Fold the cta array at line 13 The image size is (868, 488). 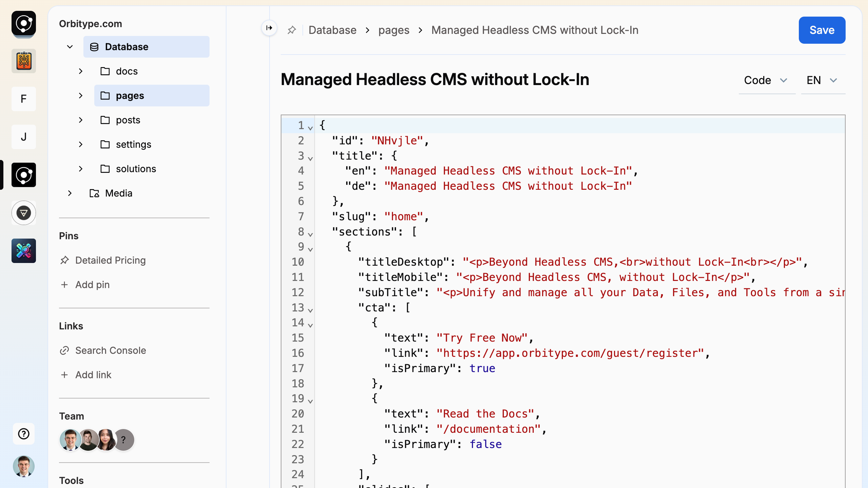[310, 310]
